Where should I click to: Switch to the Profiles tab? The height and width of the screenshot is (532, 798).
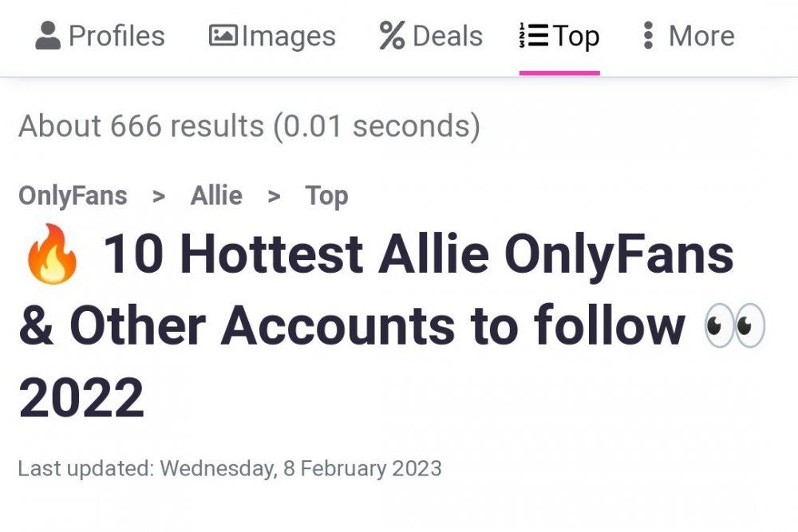click(x=117, y=36)
